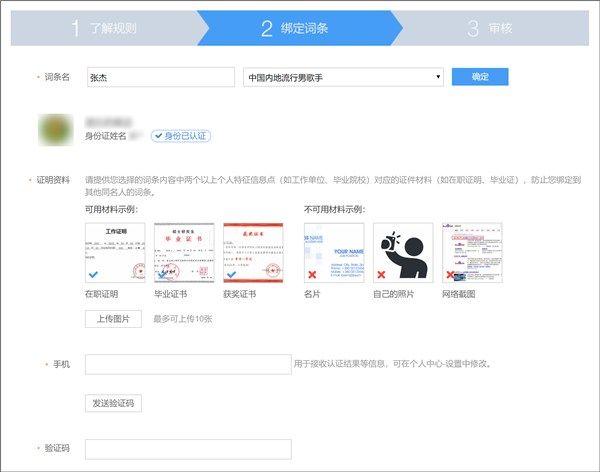Click the red X on 名片
Screen dimensions: 600x472
tap(312, 274)
